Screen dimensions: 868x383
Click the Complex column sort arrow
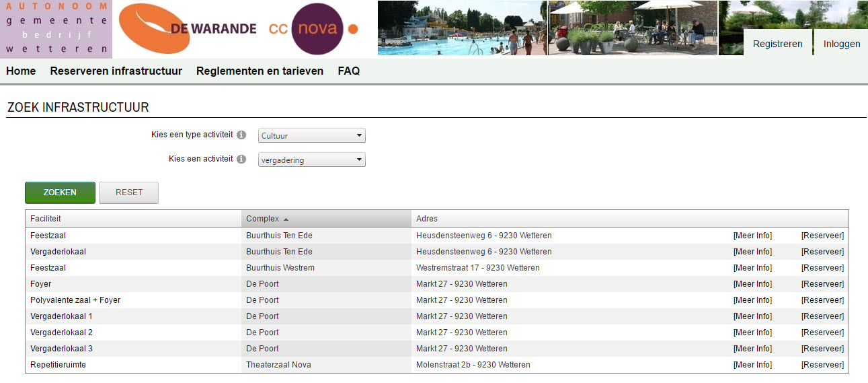click(286, 219)
